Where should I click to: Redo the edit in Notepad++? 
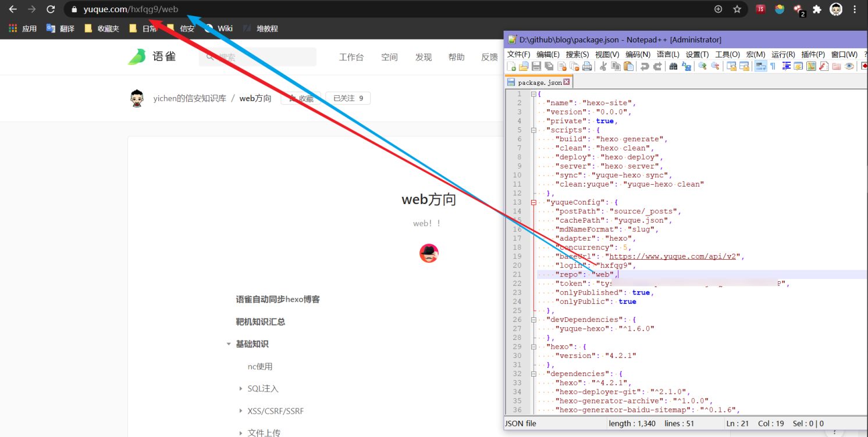pos(657,66)
